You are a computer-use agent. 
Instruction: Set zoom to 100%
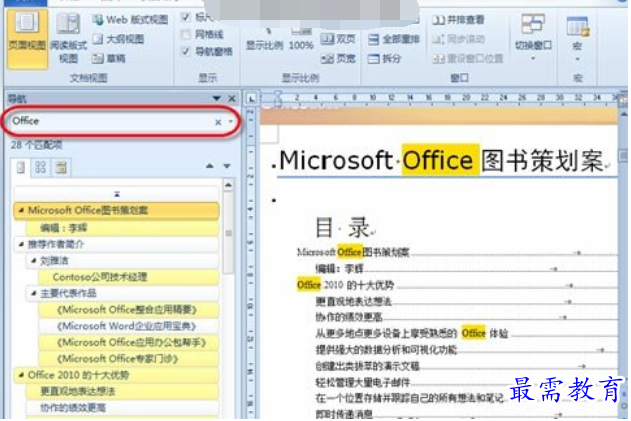(301, 39)
